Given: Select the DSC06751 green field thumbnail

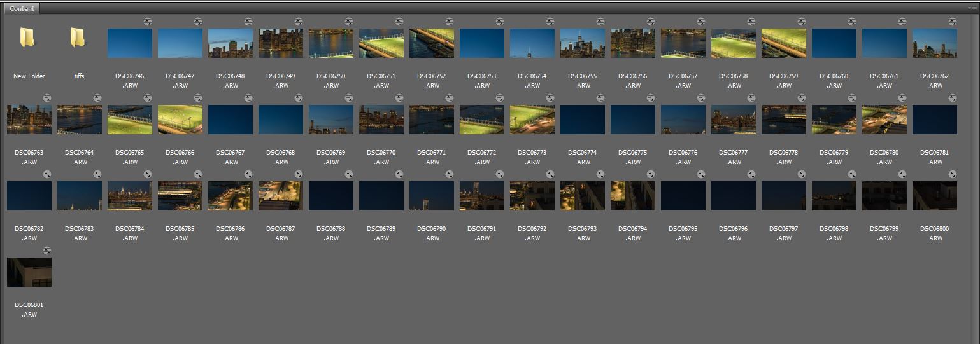Looking at the screenshot, I should [x=381, y=43].
